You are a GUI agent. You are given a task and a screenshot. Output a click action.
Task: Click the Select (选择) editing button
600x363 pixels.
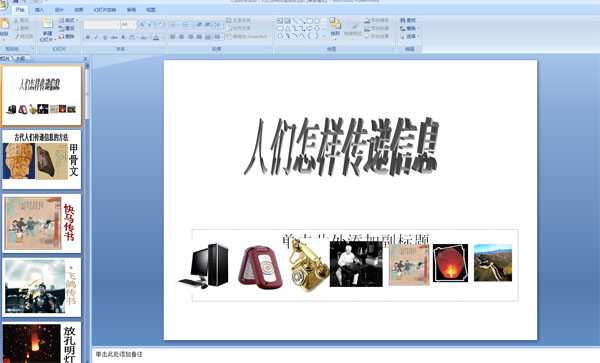pyautogui.click(x=409, y=36)
